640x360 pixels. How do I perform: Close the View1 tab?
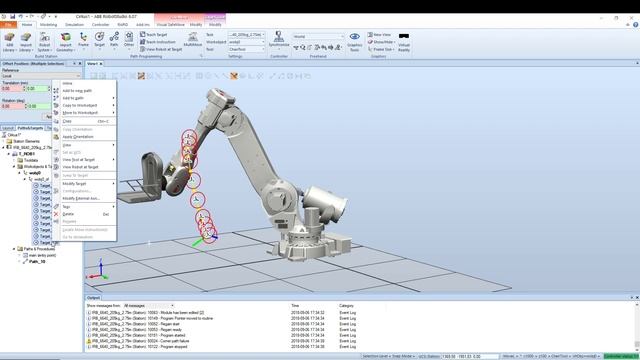tap(101, 64)
